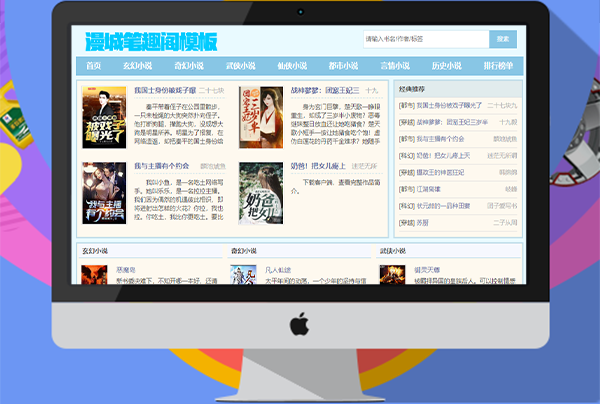Focus the book name search field
The width and height of the screenshot is (600, 404).
pos(426,39)
